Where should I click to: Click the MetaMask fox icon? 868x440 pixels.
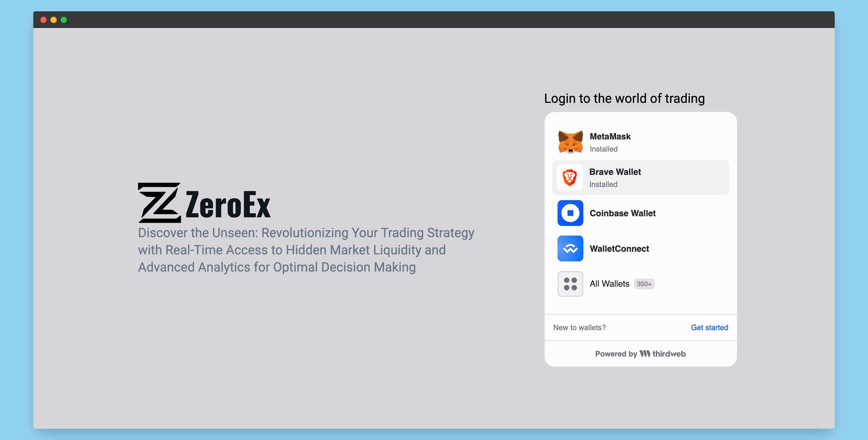pos(570,142)
